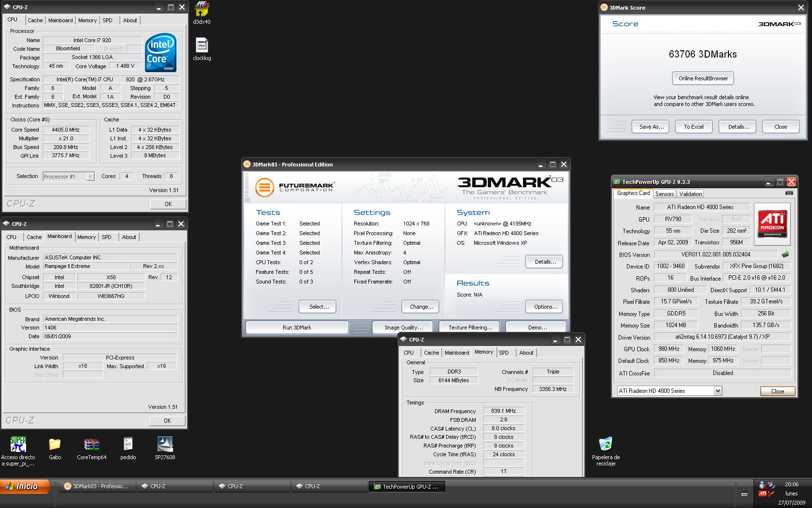Click the ATI tray icon in system tray
Image resolution: width=812 pixels, height=508 pixels.
762,494
